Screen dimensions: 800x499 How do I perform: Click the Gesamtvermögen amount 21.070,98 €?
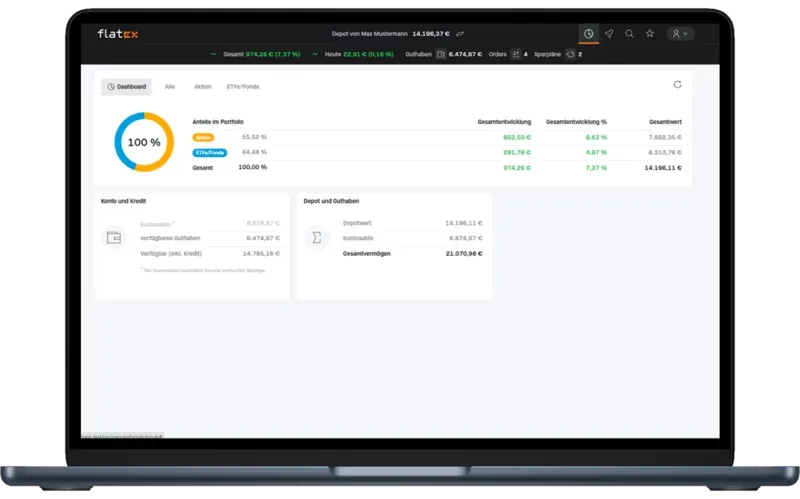[x=464, y=254]
